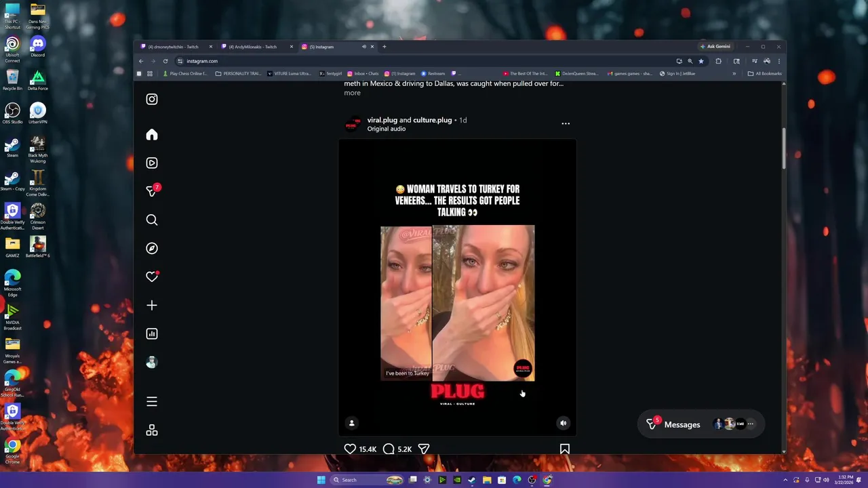Open Windows Start menu

pyautogui.click(x=321, y=480)
